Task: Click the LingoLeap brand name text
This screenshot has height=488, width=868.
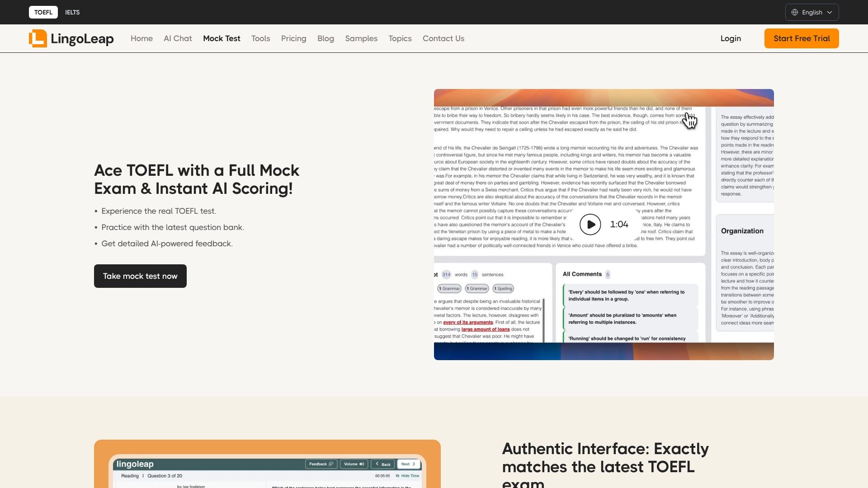Action: click(x=82, y=39)
